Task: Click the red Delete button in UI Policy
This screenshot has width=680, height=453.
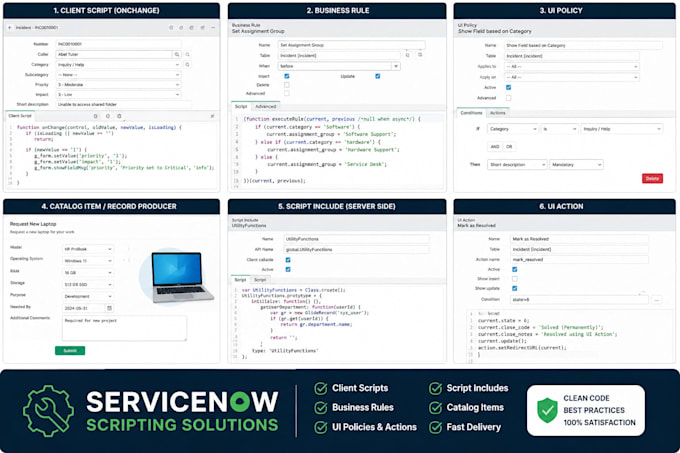Action: [x=652, y=178]
